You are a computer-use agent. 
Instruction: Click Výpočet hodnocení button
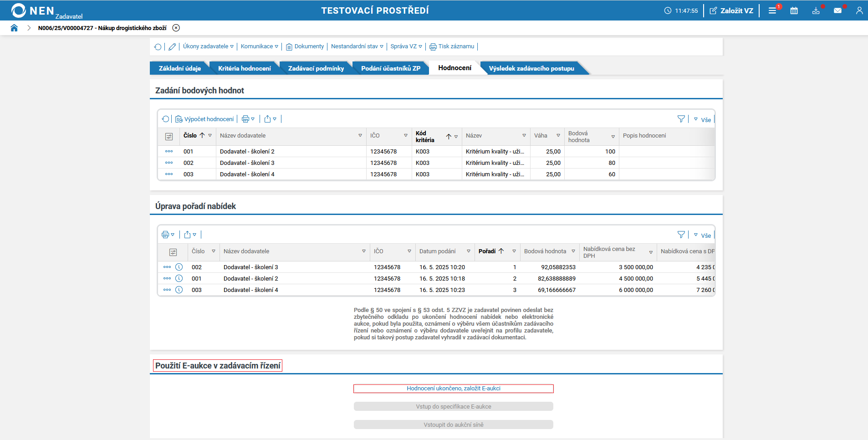point(205,119)
